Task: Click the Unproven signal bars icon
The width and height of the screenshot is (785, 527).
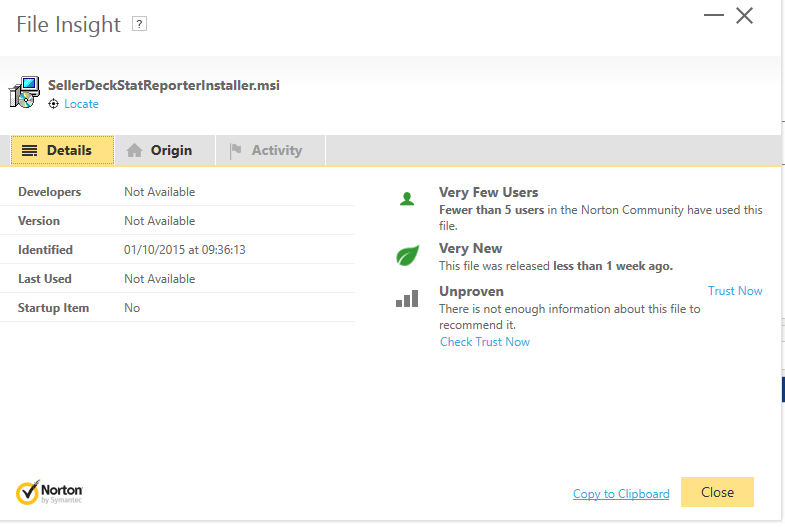Action: (406, 299)
